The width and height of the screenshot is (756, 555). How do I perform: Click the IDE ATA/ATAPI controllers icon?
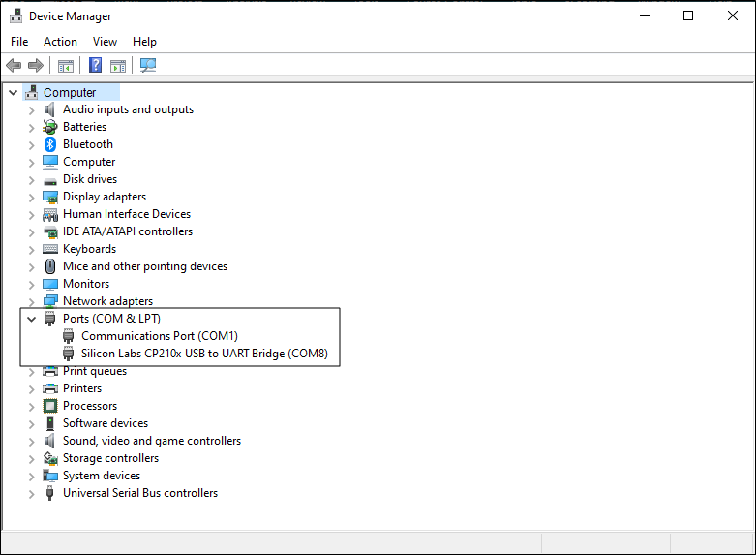coord(50,232)
